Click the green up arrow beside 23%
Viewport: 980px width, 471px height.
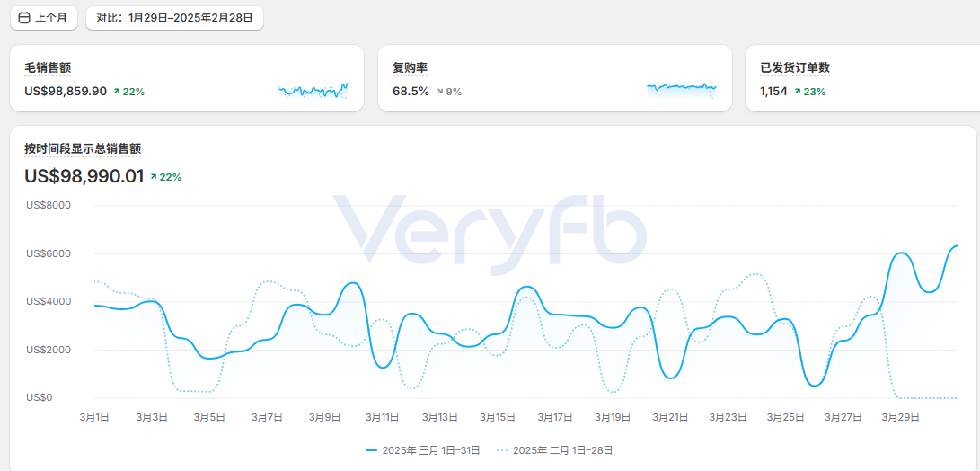798,92
